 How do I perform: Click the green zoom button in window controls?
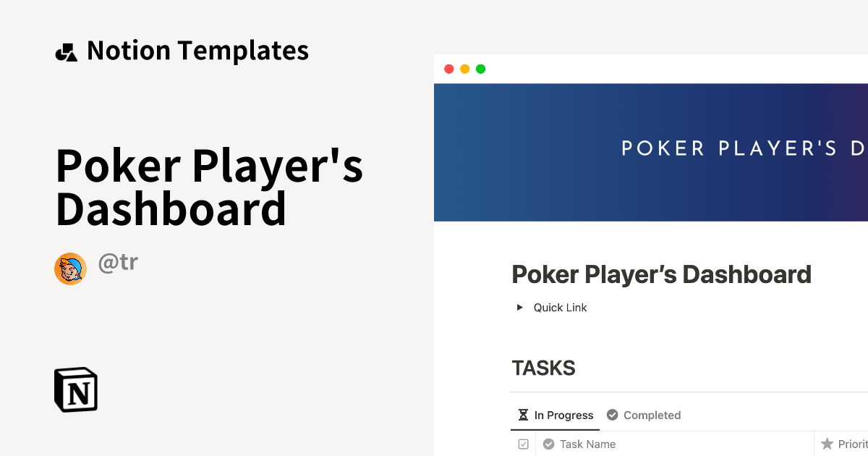point(480,69)
